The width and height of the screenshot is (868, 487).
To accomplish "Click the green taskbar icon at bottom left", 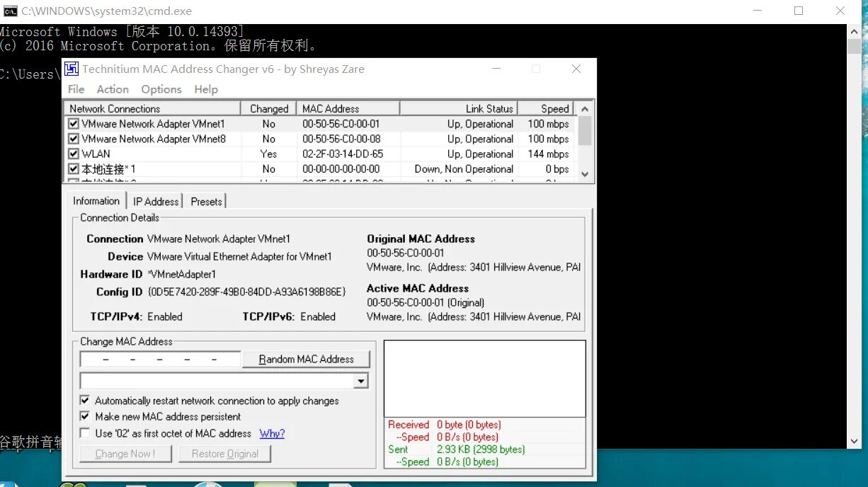I will [x=73, y=485].
